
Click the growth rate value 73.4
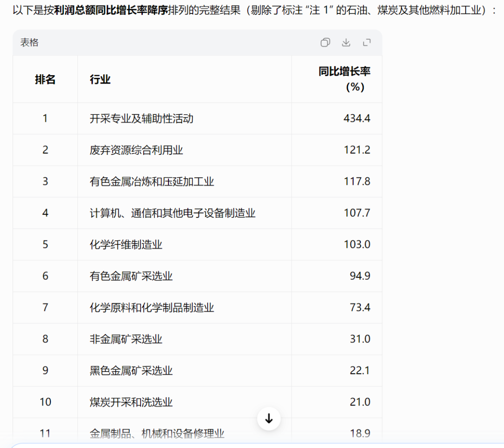(x=360, y=307)
